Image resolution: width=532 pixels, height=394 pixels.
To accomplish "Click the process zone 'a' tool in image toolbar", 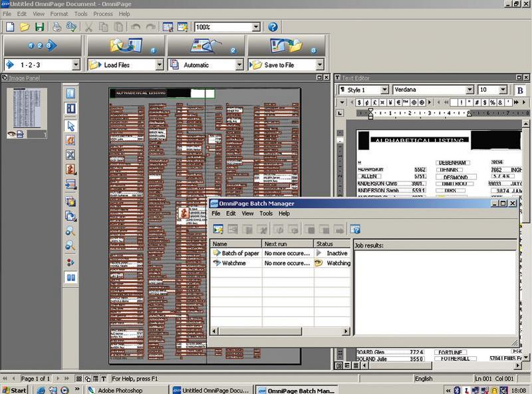I will click(x=70, y=140).
